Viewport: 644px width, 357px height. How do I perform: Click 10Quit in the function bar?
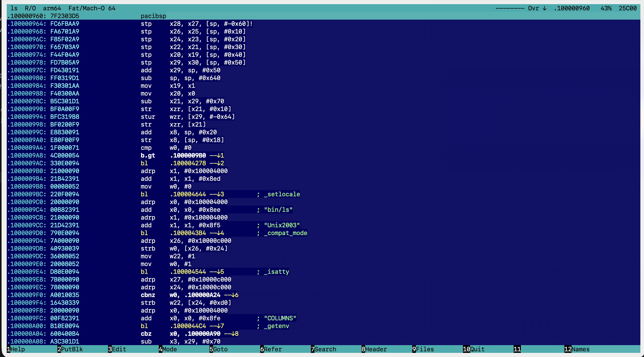coord(474,349)
